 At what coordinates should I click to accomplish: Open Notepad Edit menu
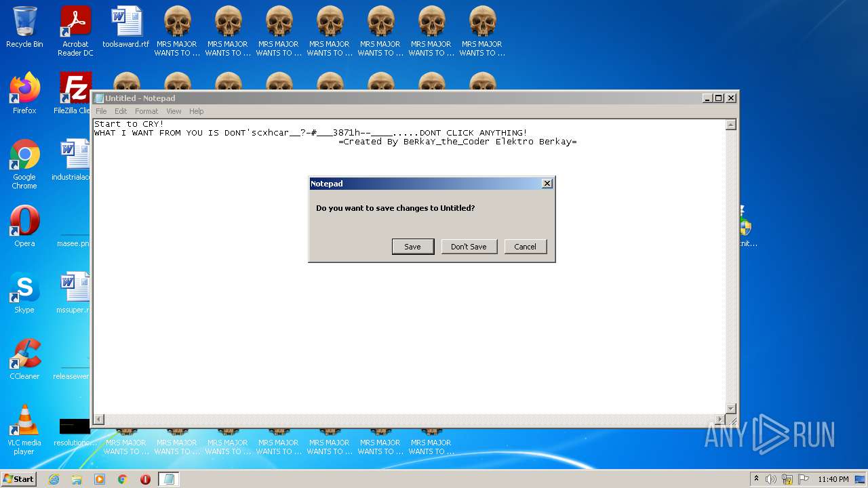[121, 111]
